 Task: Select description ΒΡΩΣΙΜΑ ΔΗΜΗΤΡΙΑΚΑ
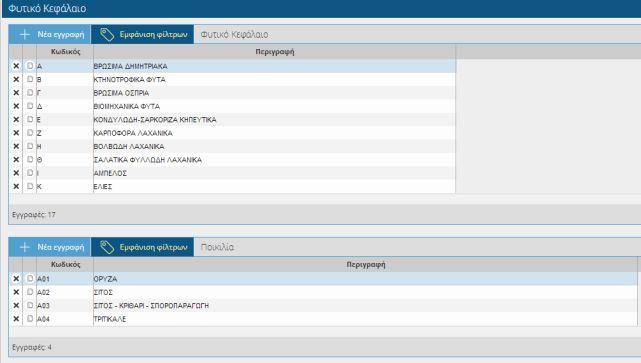pyautogui.click(x=130, y=66)
